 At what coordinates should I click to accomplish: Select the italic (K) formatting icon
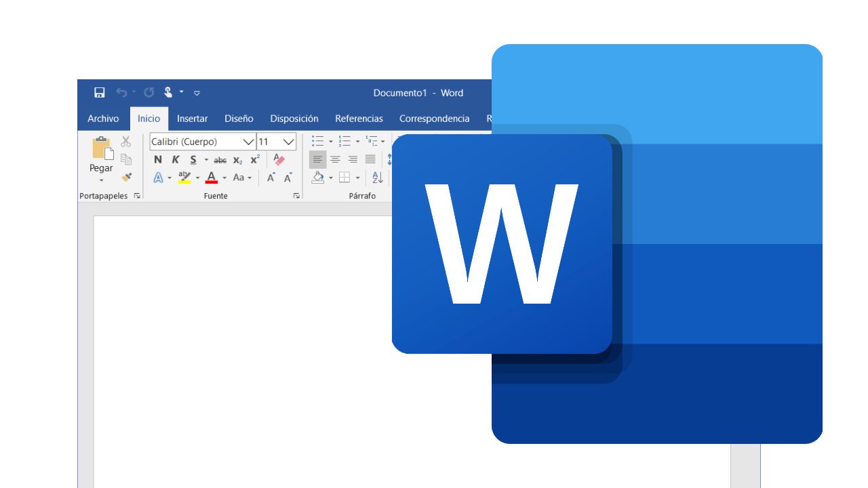coord(175,160)
